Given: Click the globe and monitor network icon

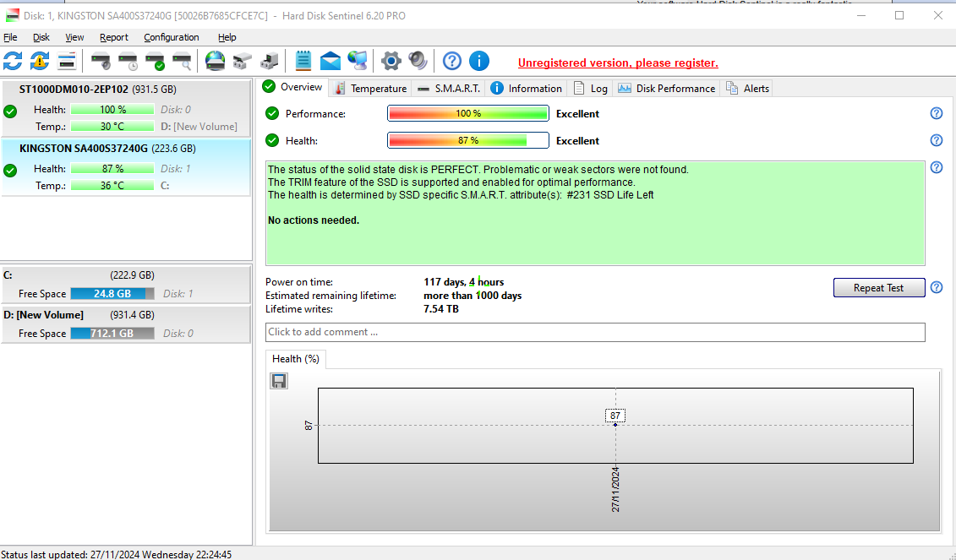Looking at the screenshot, I should (358, 61).
